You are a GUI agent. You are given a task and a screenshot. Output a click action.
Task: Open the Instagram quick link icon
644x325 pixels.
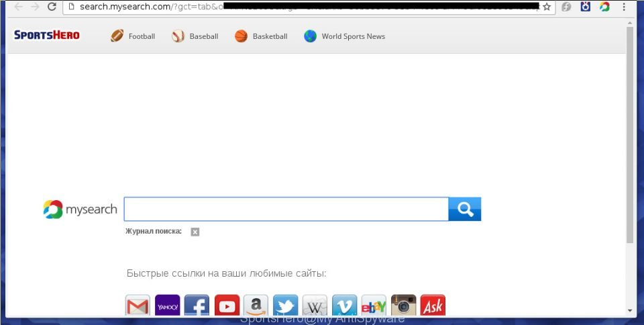[403, 305]
